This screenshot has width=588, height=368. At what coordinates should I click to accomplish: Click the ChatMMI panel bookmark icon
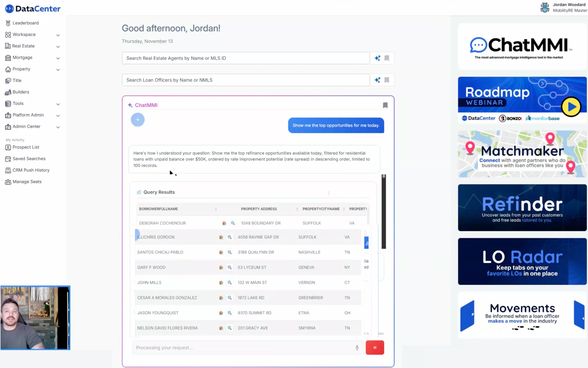pyautogui.click(x=385, y=105)
